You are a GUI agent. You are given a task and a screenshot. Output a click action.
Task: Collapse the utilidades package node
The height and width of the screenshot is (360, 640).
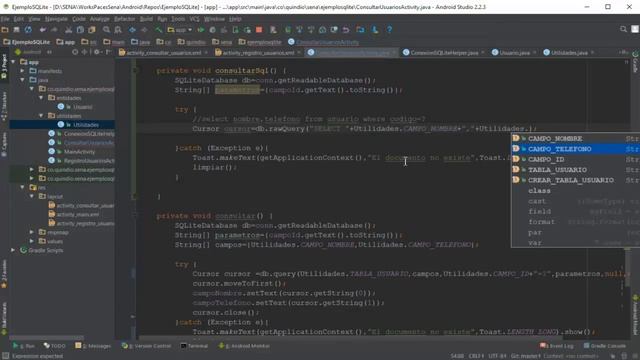(x=41, y=116)
